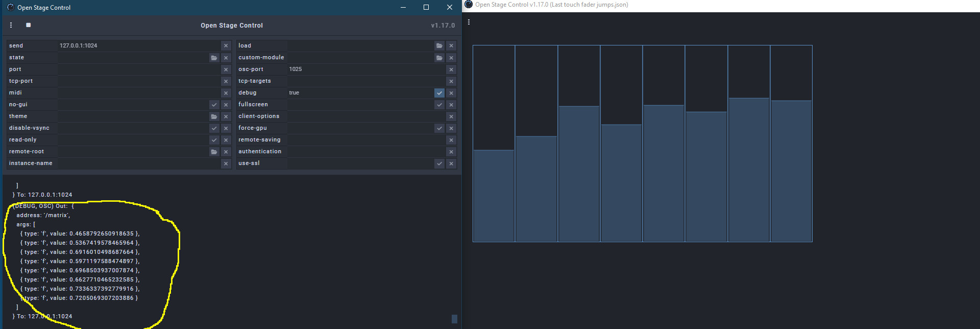Screen dimensions: 980x329
Task: Clear the client-options field
Action: [x=451, y=116]
